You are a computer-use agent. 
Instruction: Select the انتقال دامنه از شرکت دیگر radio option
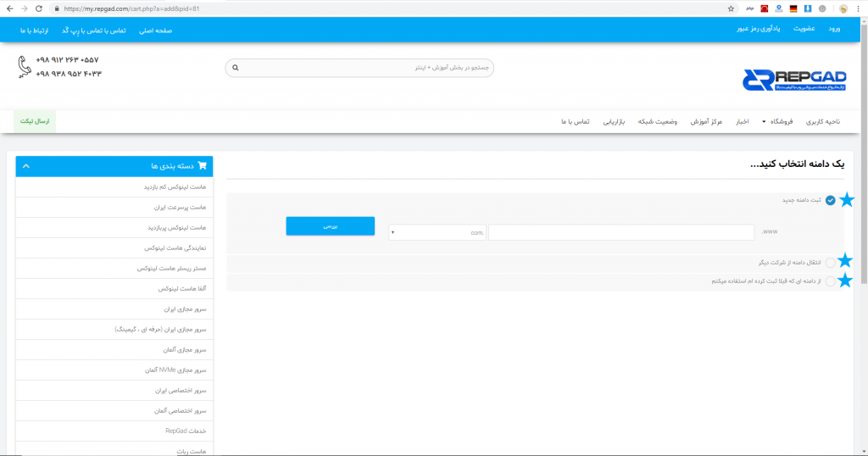tap(830, 262)
